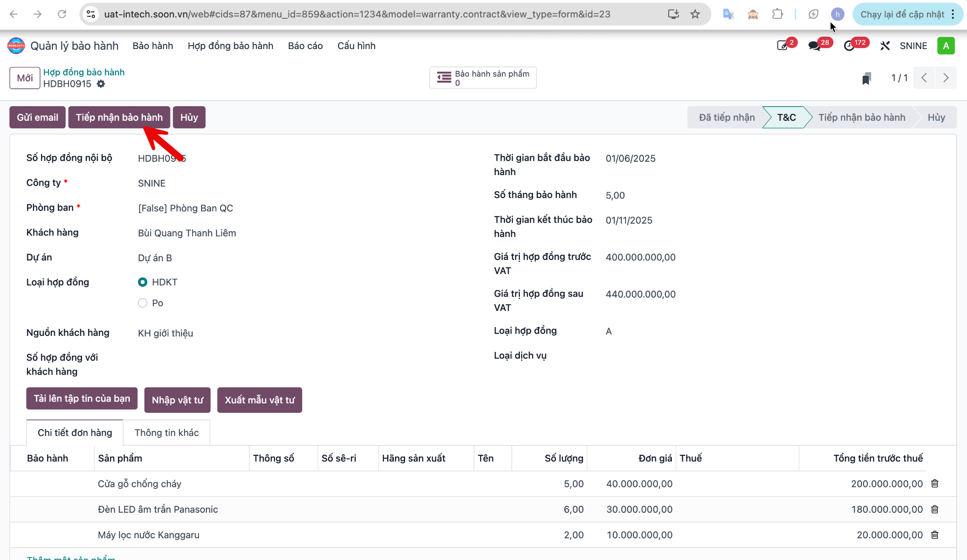The image size is (967, 560).
Task: Open activities clock icon with badge 172
Action: (849, 46)
